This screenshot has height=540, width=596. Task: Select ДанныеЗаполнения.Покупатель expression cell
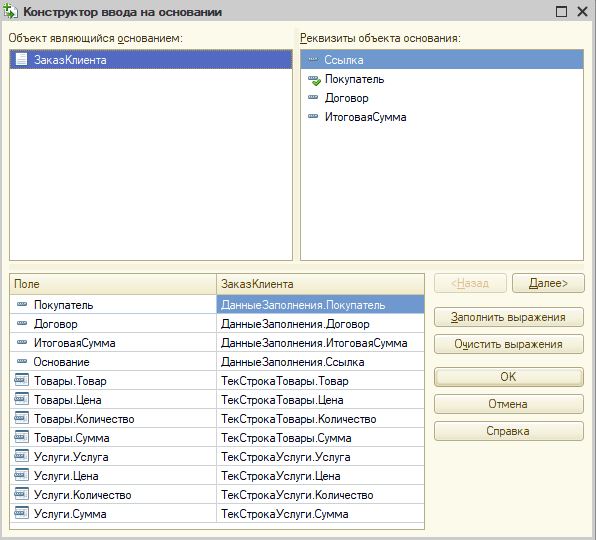coord(320,304)
